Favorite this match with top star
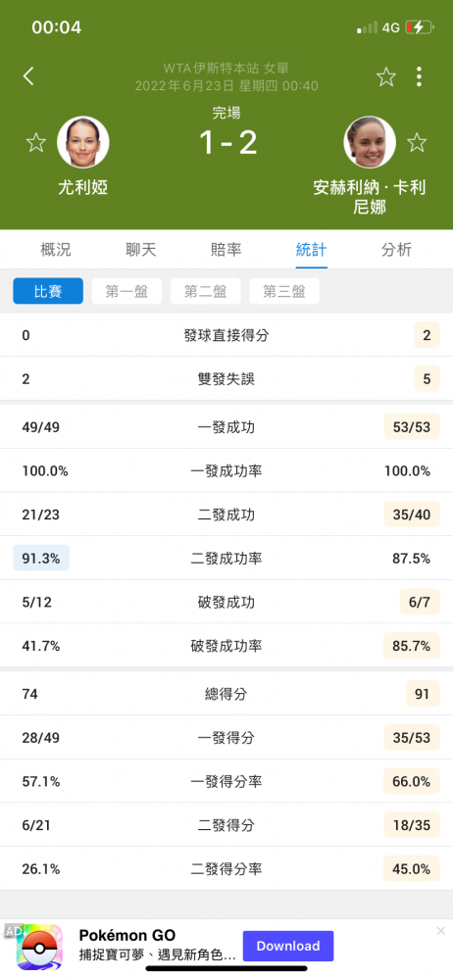This screenshot has width=453, height=980. click(x=386, y=76)
